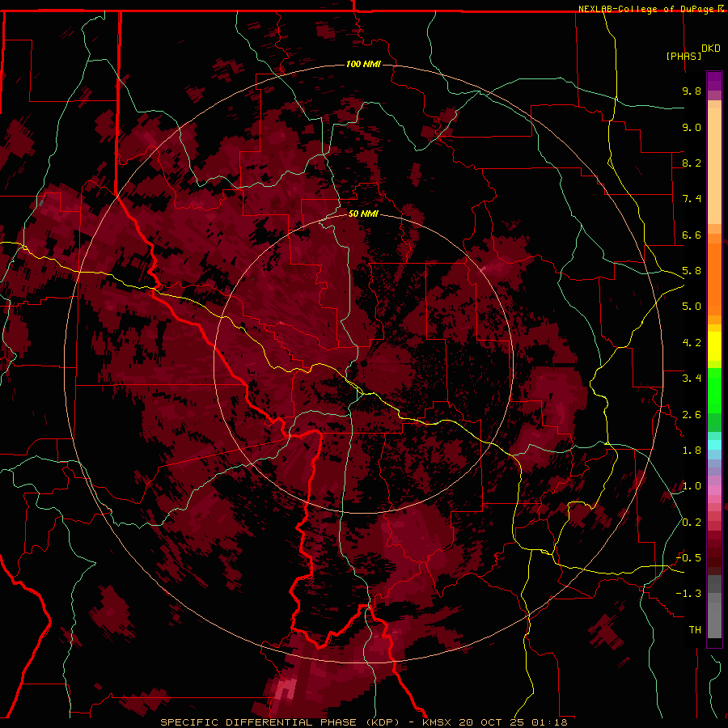Click the 50 NMI range ring label
728x728 pixels.
coord(363,214)
